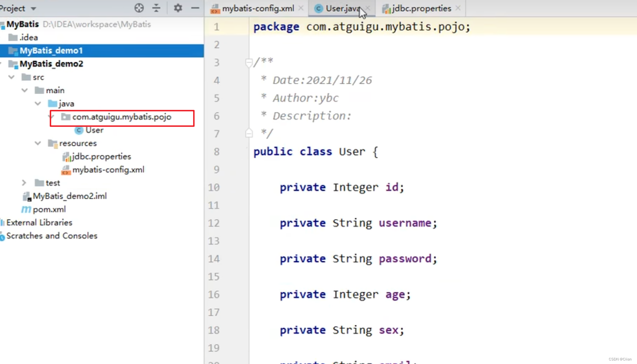Click the Maven icon beside pom.xml
The width and height of the screenshot is (637, 364).
point(26,209)
